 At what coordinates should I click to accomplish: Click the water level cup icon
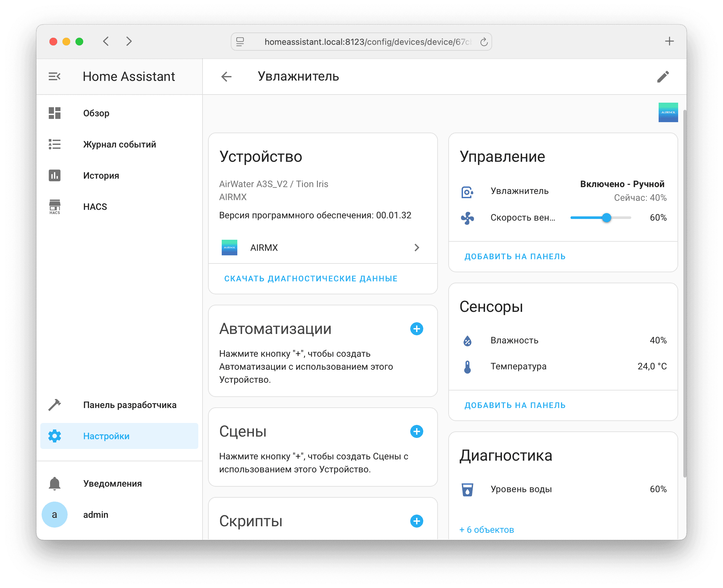tap(467, 490)
